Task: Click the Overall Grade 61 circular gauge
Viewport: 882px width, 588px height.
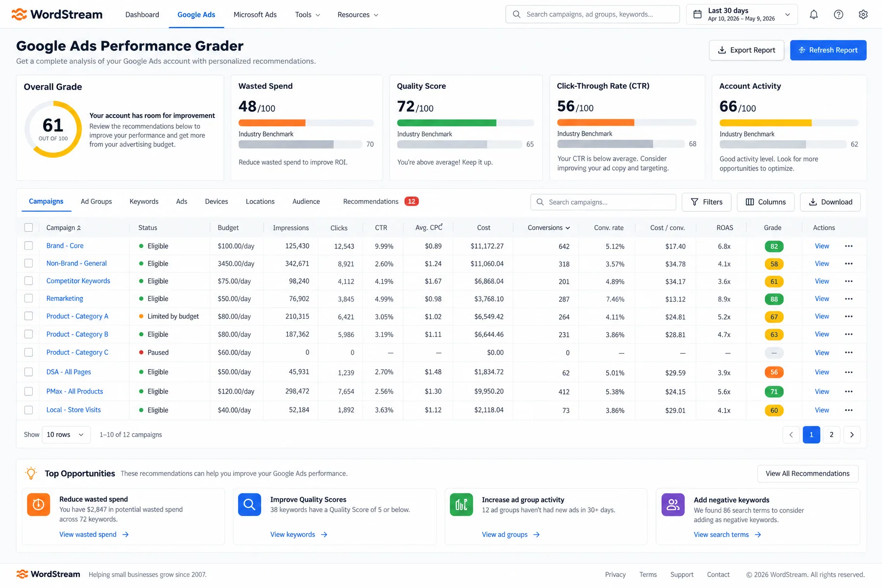Action: (53, 129)
